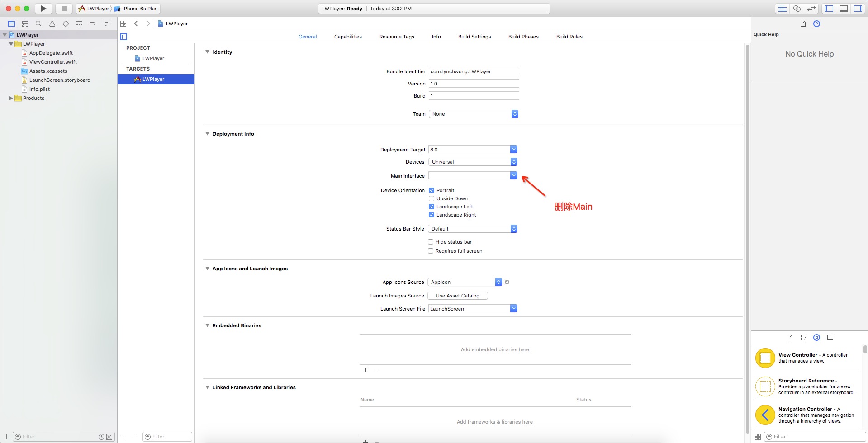Switch to the Standard editor icon
This screenshot has height=443, width=868.
782,9
